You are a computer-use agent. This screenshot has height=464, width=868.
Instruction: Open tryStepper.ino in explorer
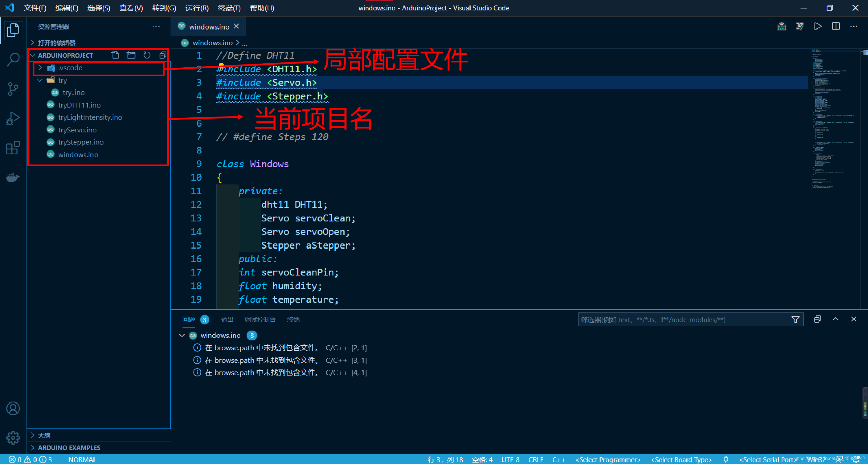tap(80, 143)
